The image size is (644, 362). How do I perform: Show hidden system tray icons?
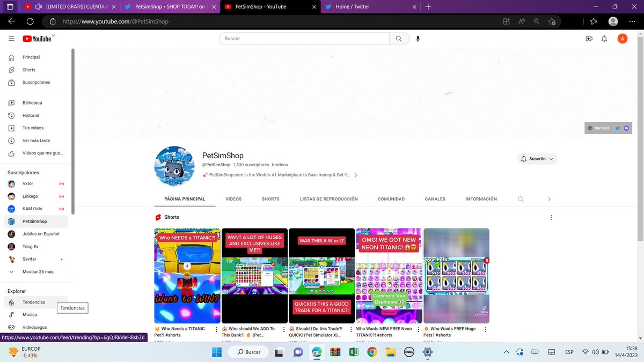[x=506, y=352]
